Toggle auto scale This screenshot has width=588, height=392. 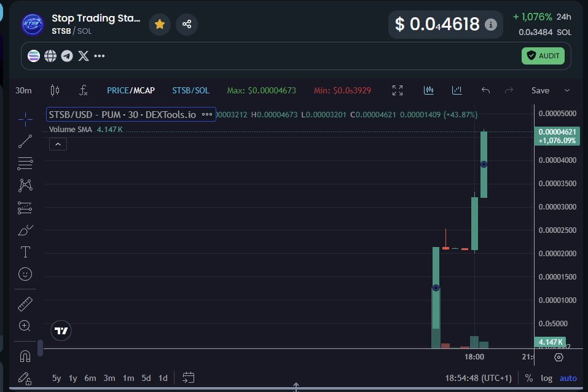click(568, 378)
